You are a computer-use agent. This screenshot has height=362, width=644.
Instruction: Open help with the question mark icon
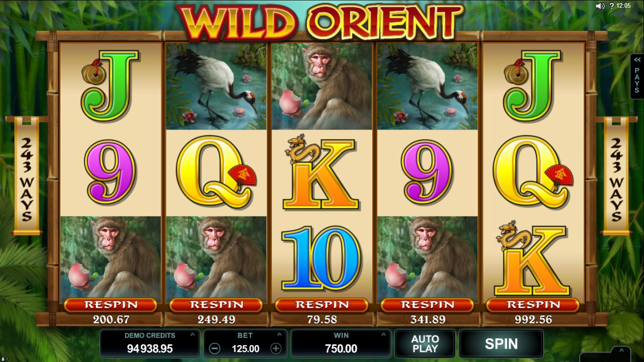(612, 6)
